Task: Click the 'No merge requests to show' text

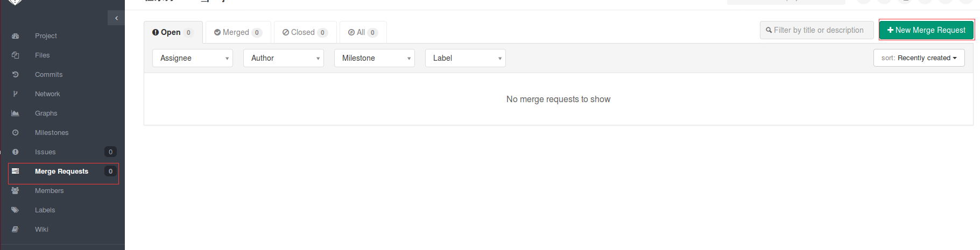Action: 558,99
